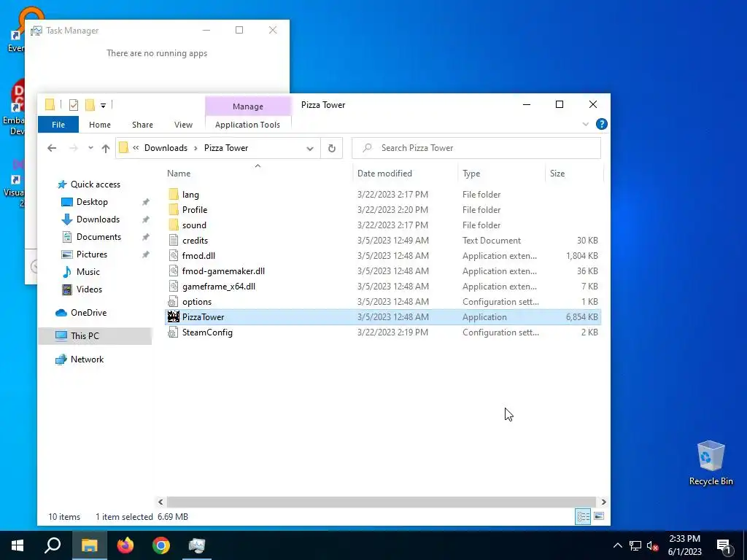Screen dimensions: 747x560
Task: Sort by the Name column header
Action: pos(179,174)
